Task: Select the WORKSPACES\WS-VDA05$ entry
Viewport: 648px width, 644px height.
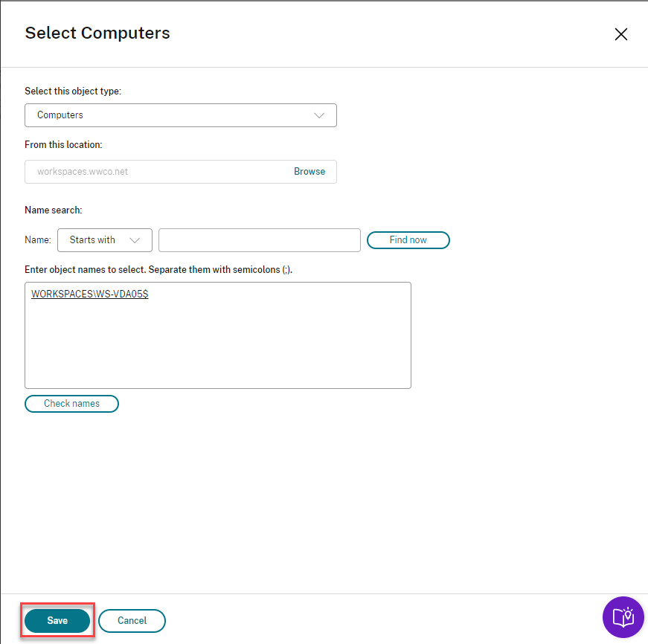Action: pos(89,294)
